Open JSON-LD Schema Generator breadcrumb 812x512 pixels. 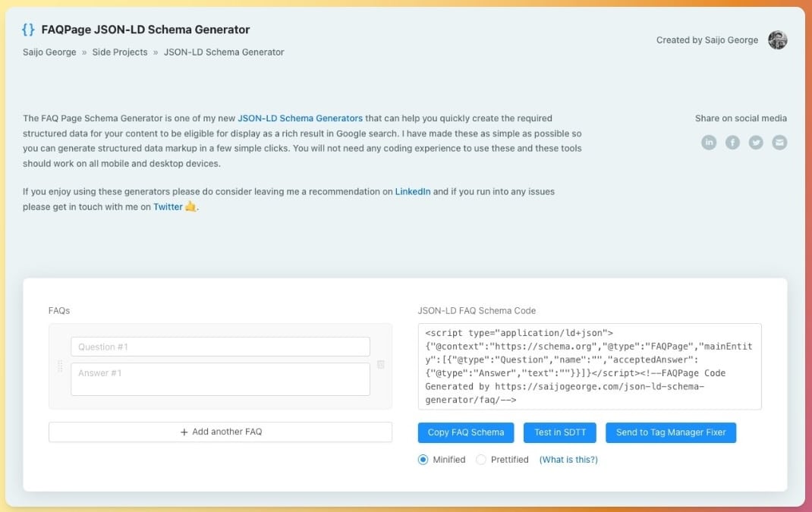tap(224, 52)
